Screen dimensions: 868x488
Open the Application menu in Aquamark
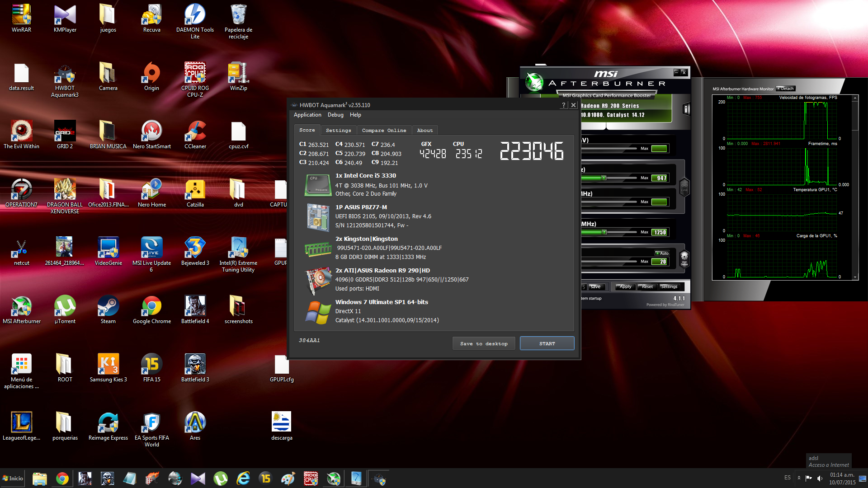click(x=307, y=115)
